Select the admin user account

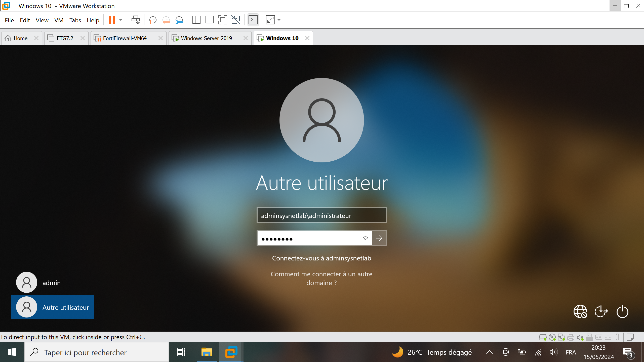(38, 282)
